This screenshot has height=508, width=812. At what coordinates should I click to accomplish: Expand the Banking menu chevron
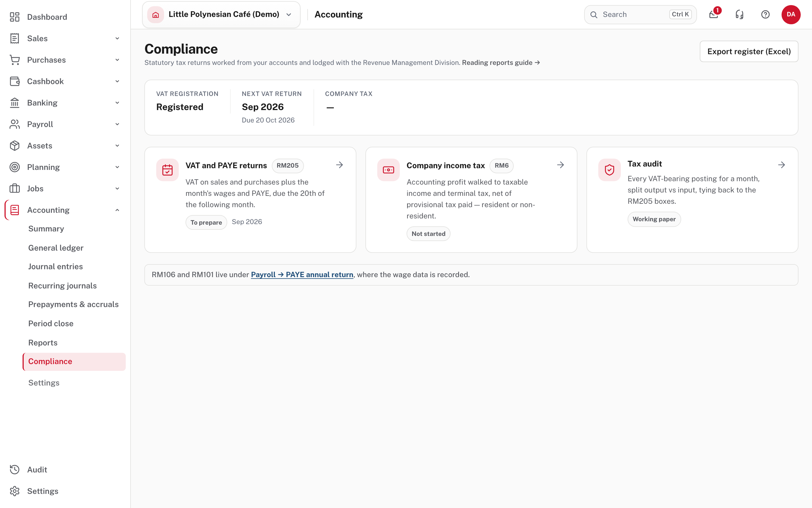(x=117, y=103)
